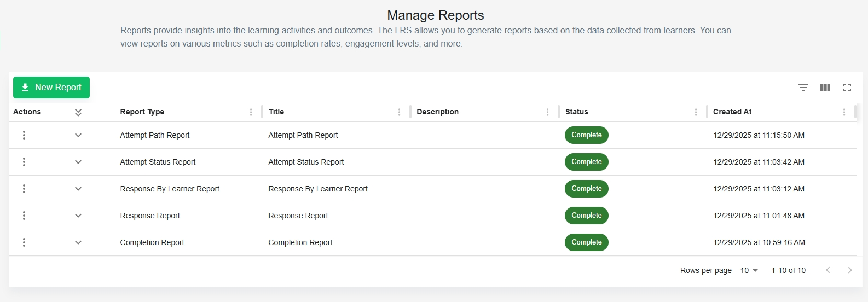Expand the Completion Report row
Screen dimensions: 868x302
(78, 242)
